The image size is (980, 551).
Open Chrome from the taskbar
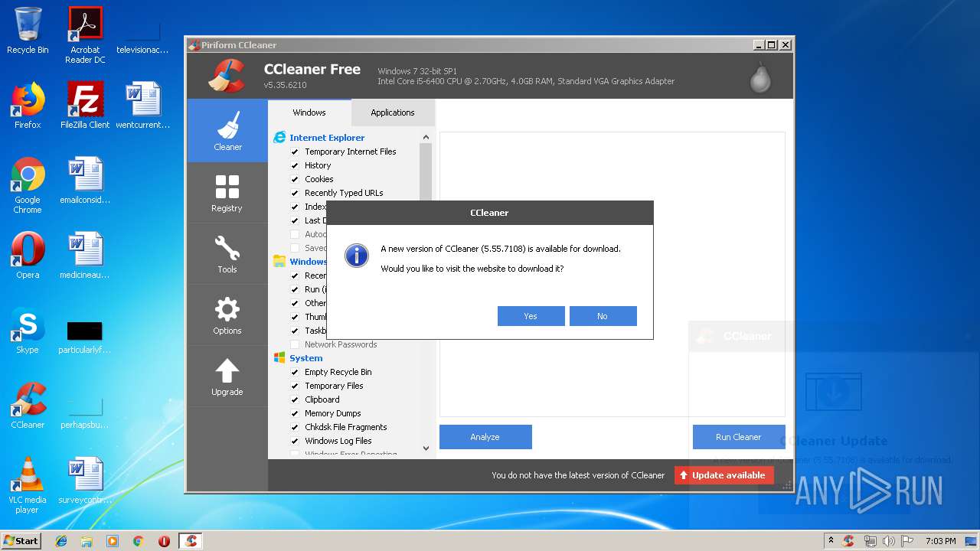point(139,541)
